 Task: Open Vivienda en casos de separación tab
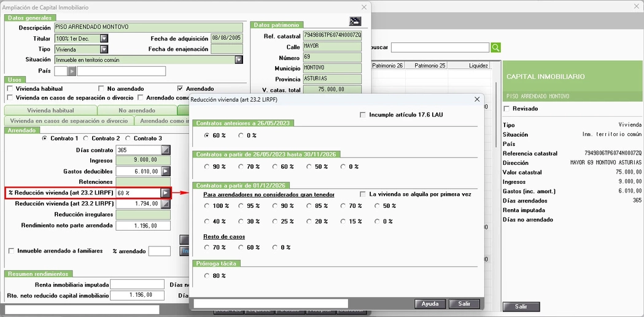(x=69, y=121)
